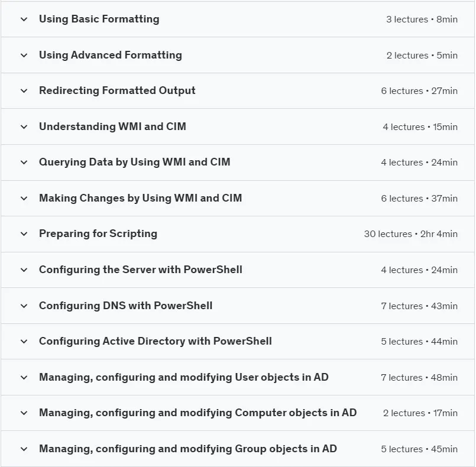This screenshot has width=476, height=467.
Task: Expand Configuring DNS with PowerShell arrow
Action: coord(24,306)
